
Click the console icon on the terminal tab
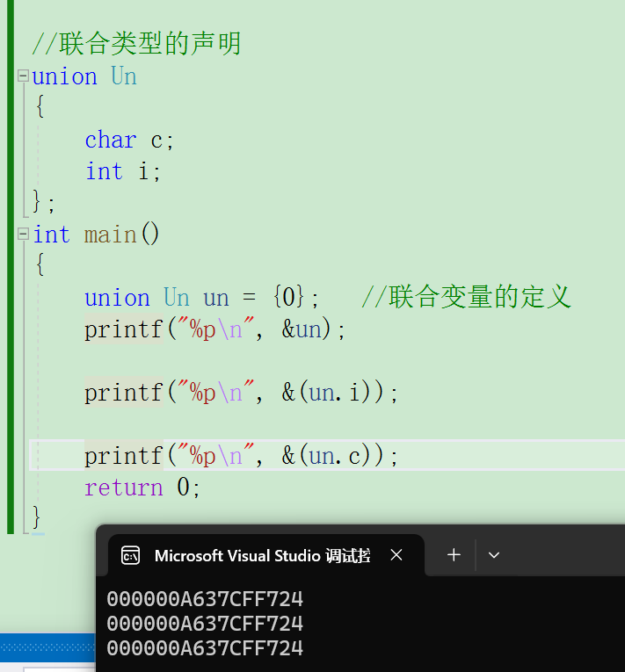(x=130, y=555)
